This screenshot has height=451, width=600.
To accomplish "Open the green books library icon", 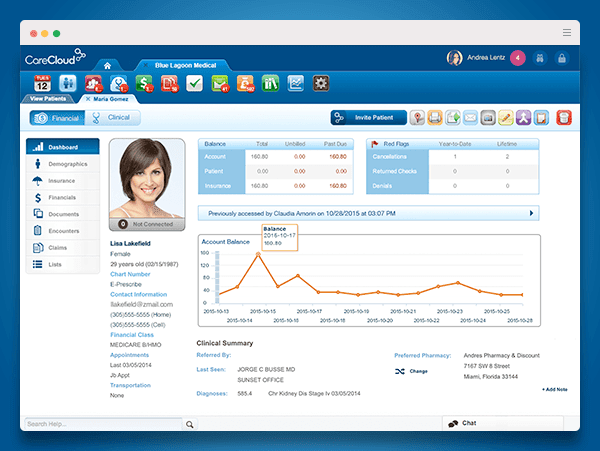I will click(271, 83).
